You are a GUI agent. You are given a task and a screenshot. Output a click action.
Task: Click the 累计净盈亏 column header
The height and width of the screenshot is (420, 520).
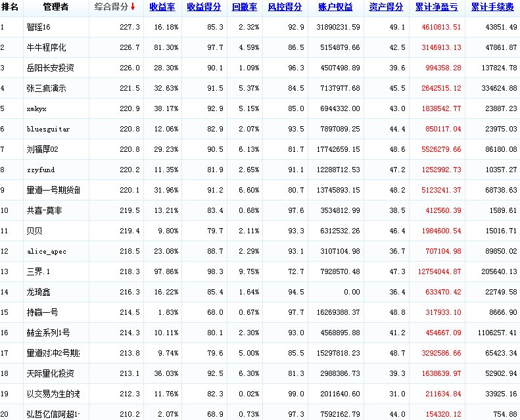[x=437, y=7]
